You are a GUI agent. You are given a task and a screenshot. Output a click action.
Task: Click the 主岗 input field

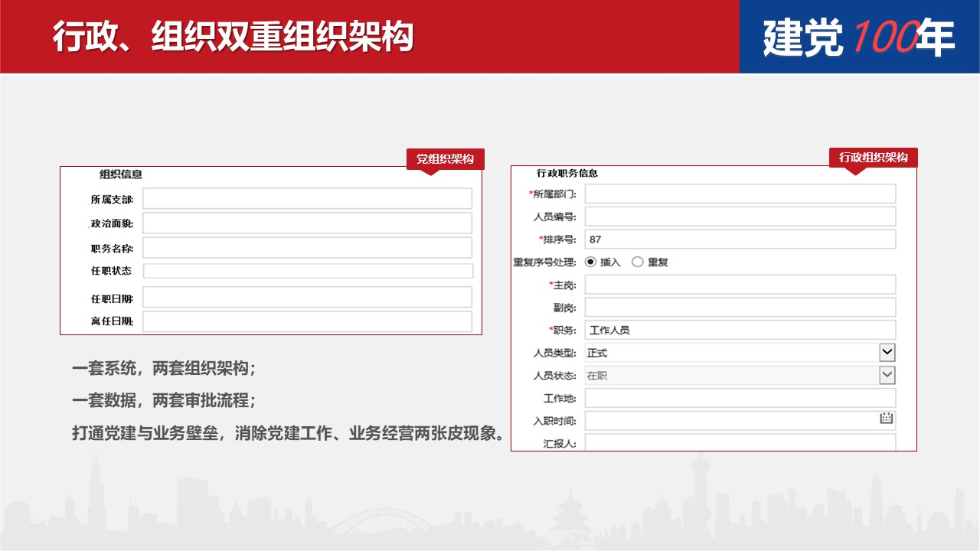(x=740, y=285)
